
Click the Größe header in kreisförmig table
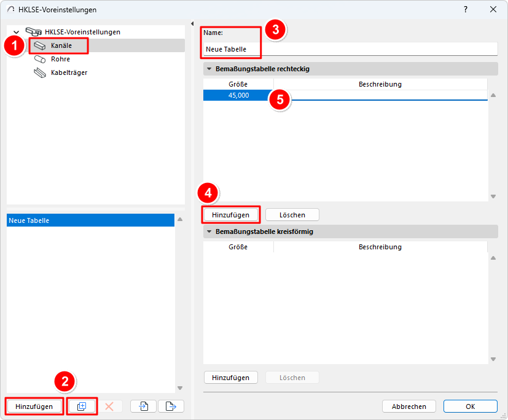238,247
